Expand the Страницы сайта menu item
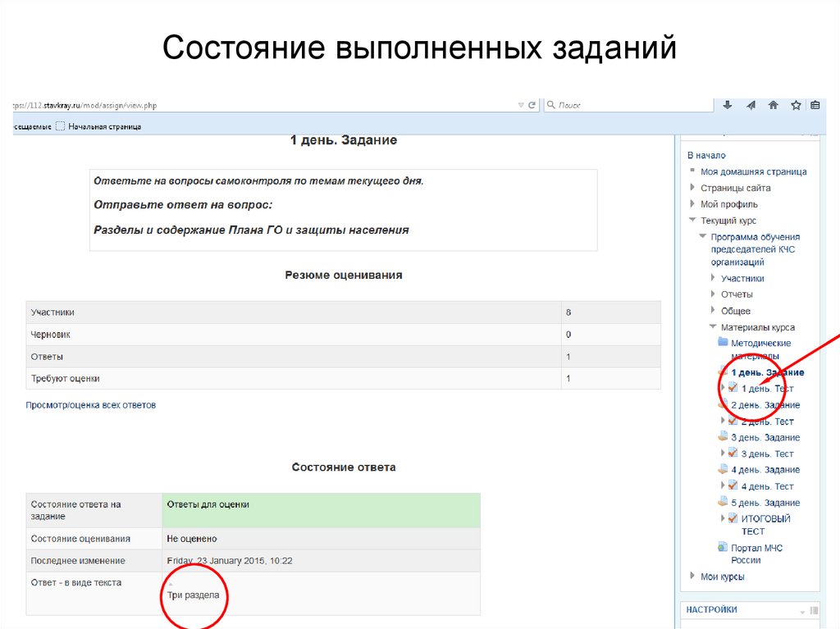 point(692,187)
